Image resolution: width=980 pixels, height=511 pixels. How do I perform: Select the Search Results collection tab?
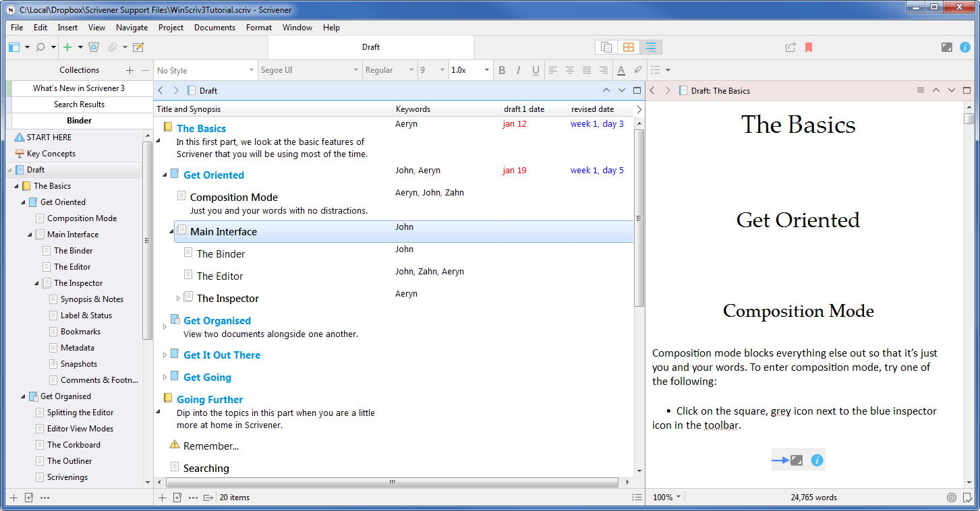click(79, 104)
